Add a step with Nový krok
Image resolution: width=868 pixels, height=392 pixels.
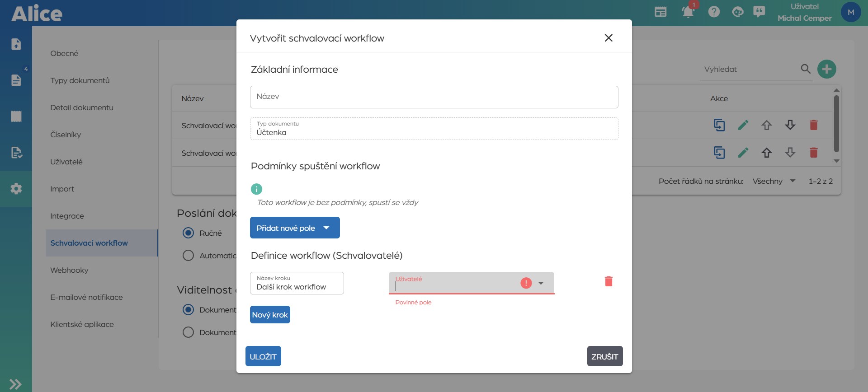tap(270, 315)
